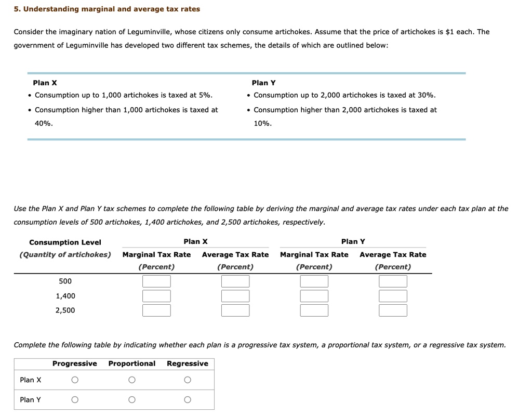The height and width of the screenshot is (414, 532).
Task: Select the Regressive radio button for Plan X
Action: pyautogui.click(x=188, y=380)
